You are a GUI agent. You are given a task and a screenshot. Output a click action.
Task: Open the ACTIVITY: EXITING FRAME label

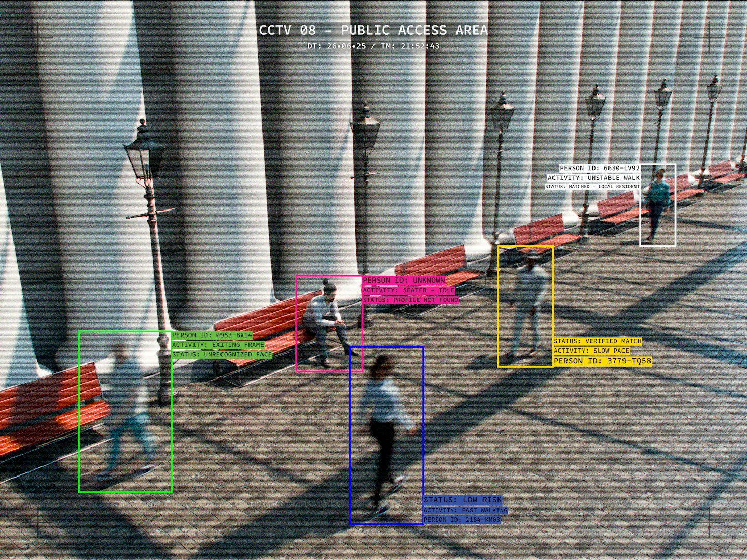point(218,345)
